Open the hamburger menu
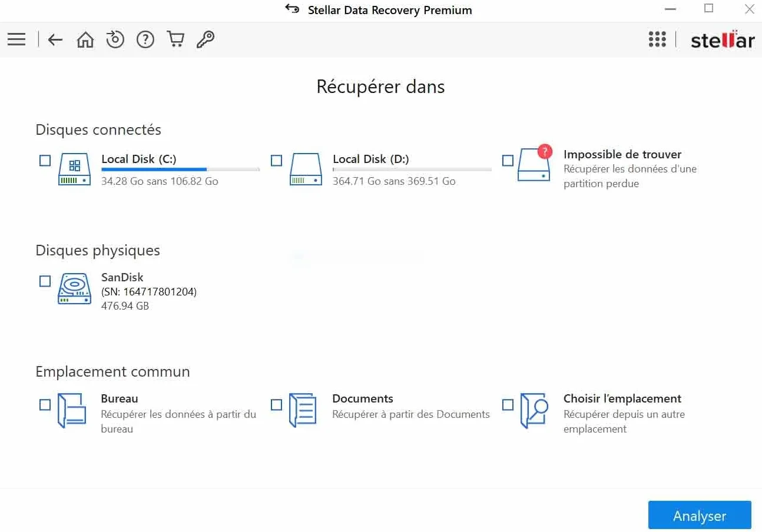 (16, 39)
